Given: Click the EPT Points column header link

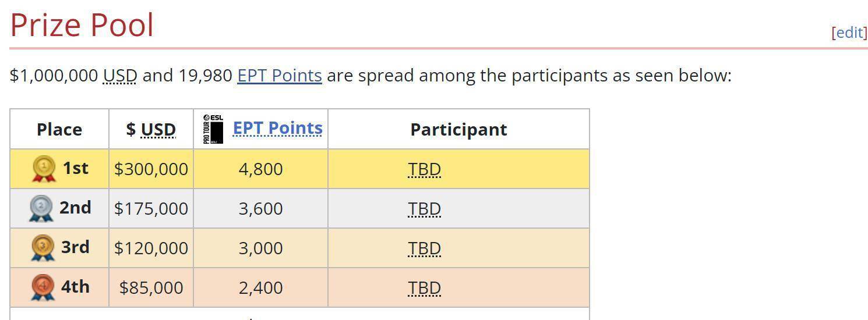Looking at the screenshot, I should tap(278, 128).
